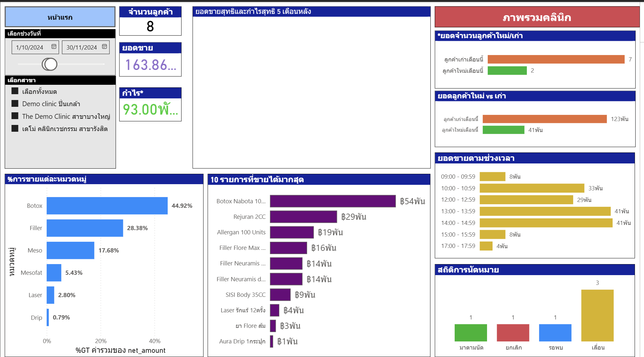Viewport: 644px width, 357px height.
Task: Enable the Demo clinic ปิ่นเกล้า branch filter
Action: (15, 104)
